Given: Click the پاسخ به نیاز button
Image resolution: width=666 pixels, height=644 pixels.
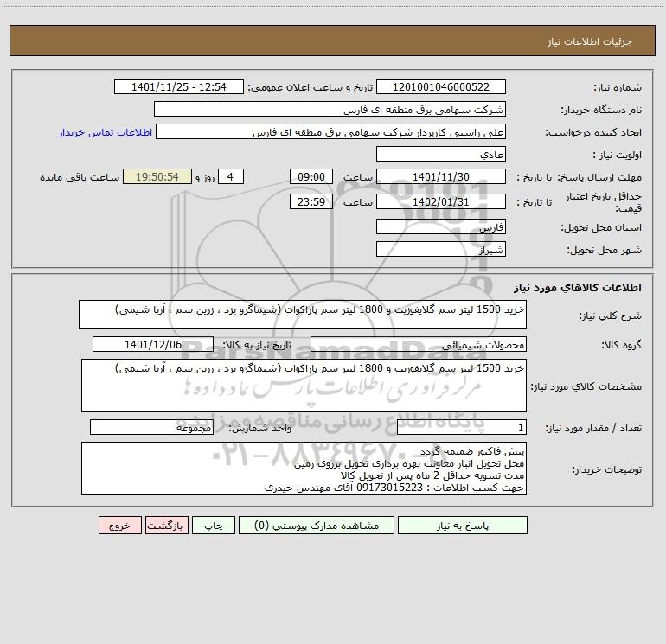Looking at the screenshot, I should click(x=462, y=525).
